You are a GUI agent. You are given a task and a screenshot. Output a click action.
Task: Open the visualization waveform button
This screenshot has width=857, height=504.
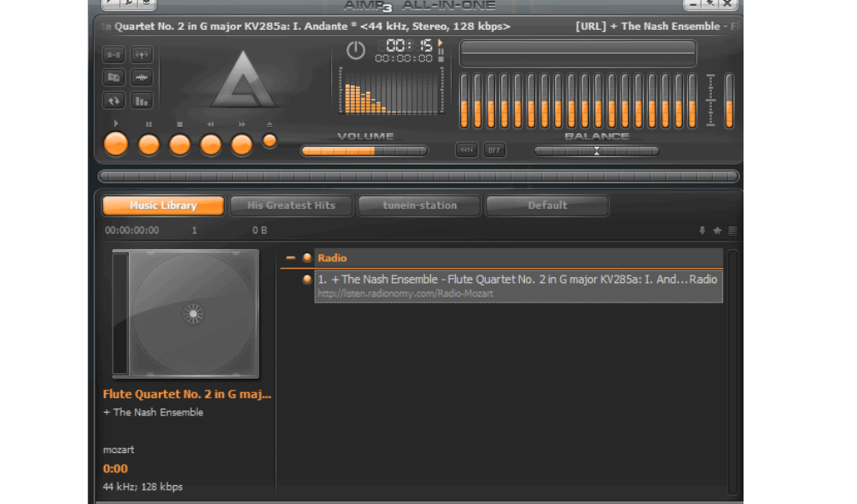[x=142, y=78]
